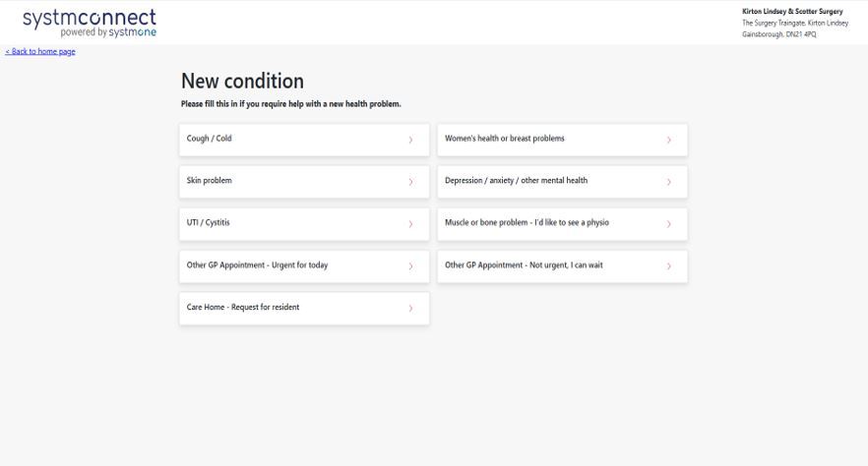Click the systmconnect logo
Screen dimensions: 868x466
[x=90, y=22]
